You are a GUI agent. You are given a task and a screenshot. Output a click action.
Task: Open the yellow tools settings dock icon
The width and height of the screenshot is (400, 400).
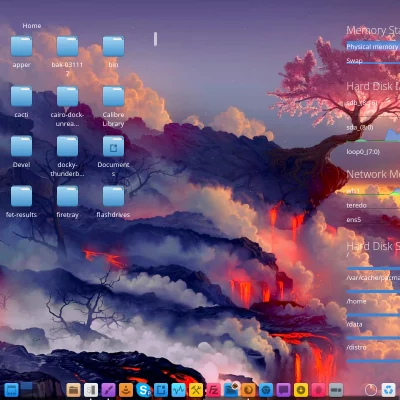tap(196, 390)
